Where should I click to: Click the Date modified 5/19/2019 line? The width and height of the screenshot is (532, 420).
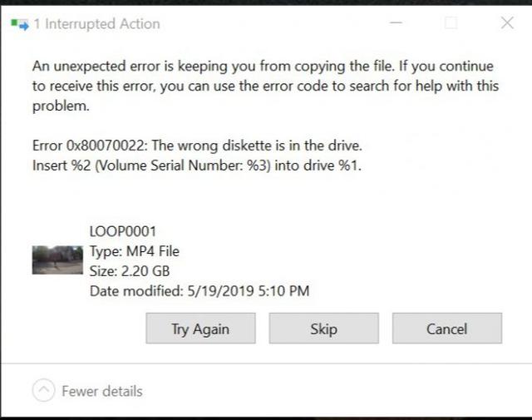tap(199, 290)
